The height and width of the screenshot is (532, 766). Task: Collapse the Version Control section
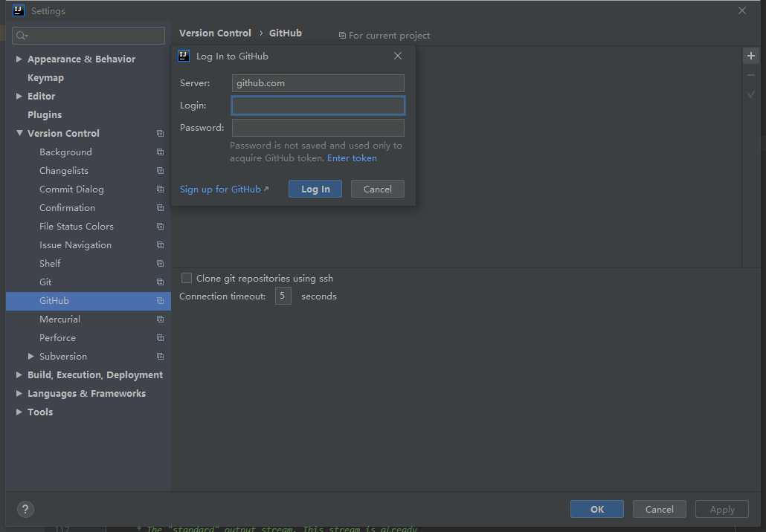coord(19,133)
